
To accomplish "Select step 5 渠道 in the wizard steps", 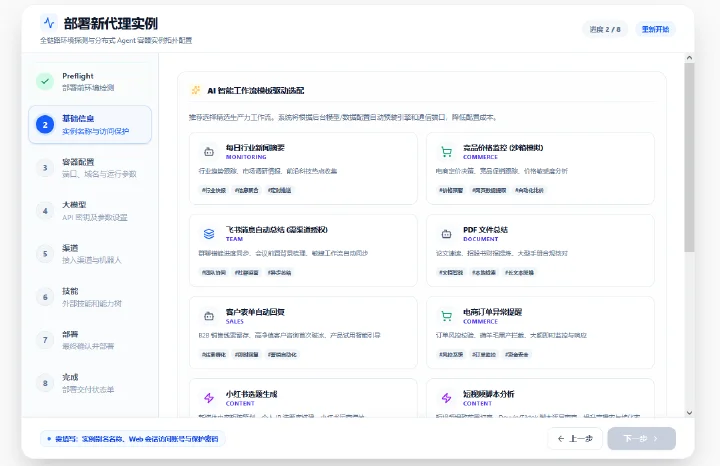I will coord(90,253).
